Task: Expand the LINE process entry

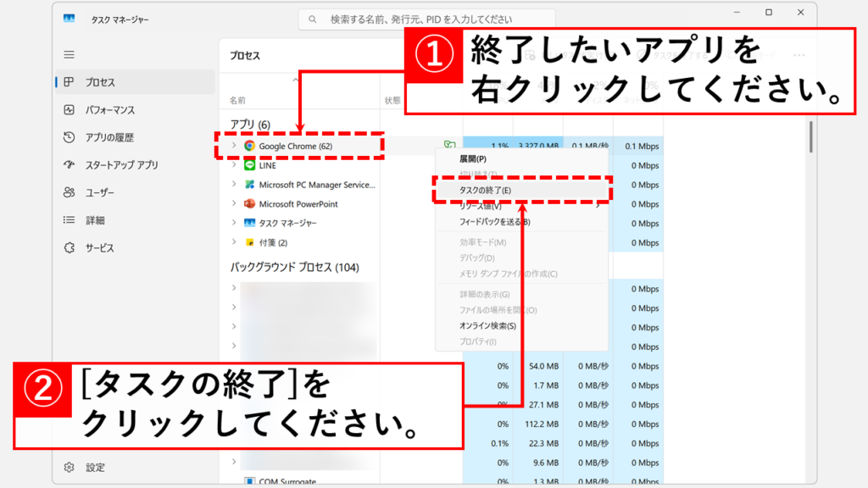Action: tap(234, 165)
